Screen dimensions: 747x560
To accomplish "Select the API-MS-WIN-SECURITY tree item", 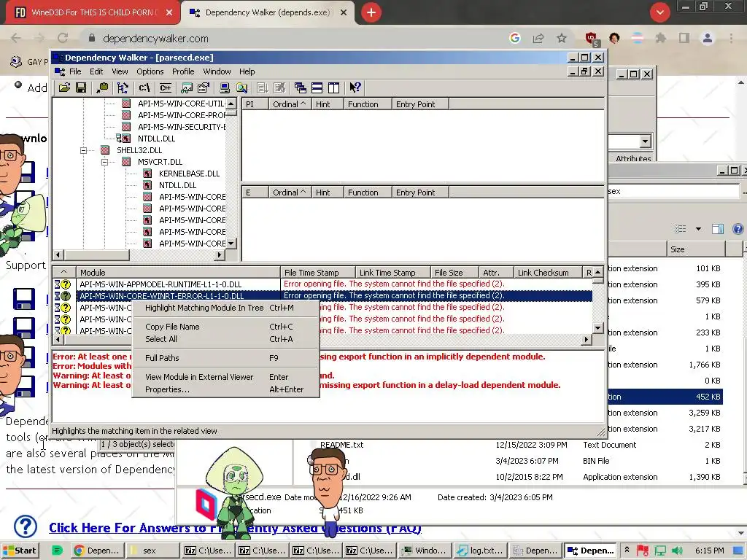I will [x=181, y=127].
